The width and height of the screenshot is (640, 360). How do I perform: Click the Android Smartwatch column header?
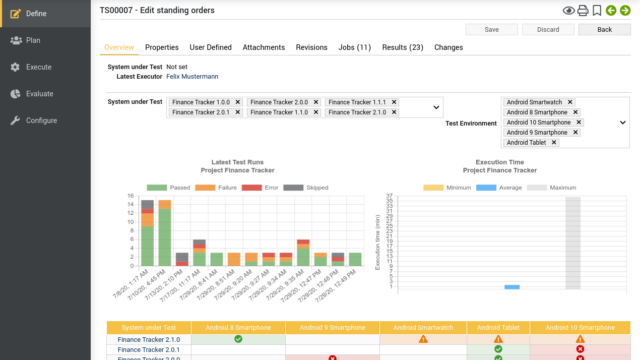coord(423,327)
